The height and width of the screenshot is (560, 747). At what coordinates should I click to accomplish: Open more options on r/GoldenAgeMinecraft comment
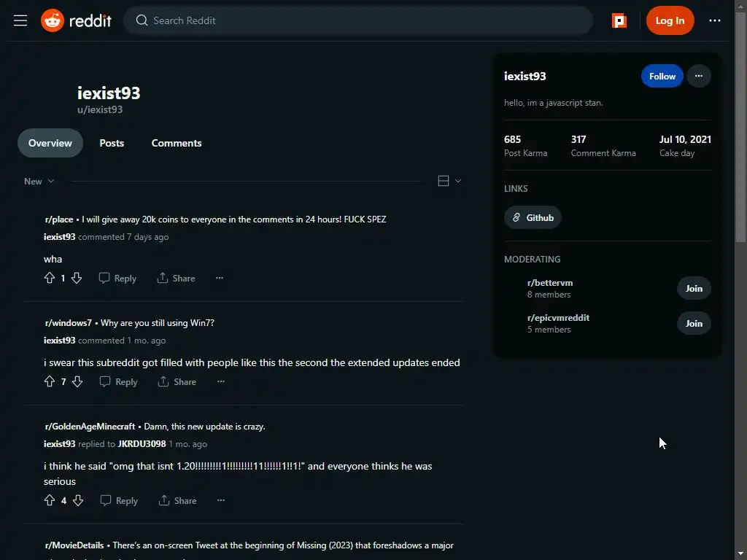[220, 500]
